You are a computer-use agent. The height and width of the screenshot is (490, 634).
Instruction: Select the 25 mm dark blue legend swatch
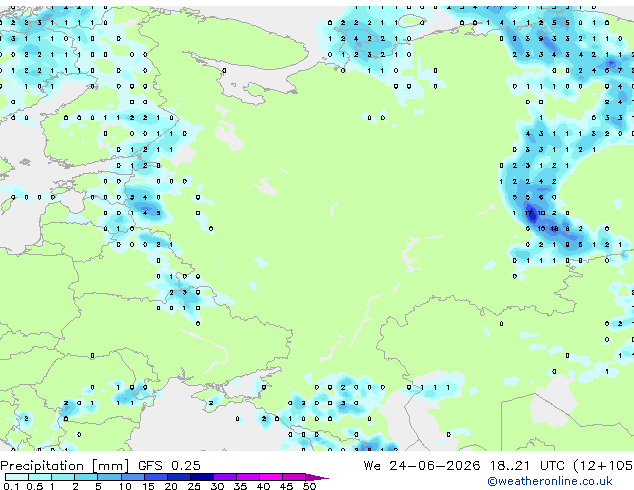click(202, 477)
